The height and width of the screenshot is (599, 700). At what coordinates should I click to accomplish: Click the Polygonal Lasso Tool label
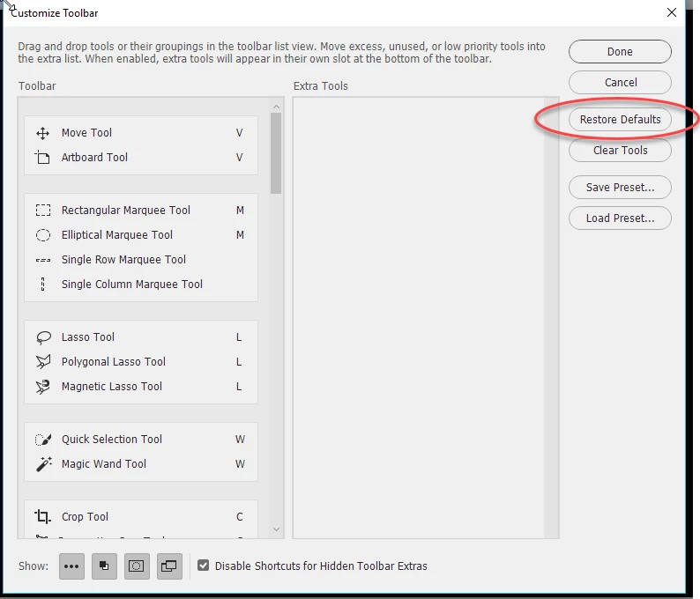tap(114, 362)
